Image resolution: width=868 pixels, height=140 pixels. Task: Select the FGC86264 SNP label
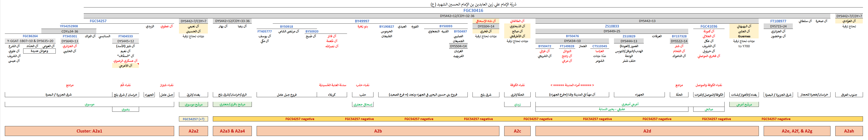[x=30, y=36]
